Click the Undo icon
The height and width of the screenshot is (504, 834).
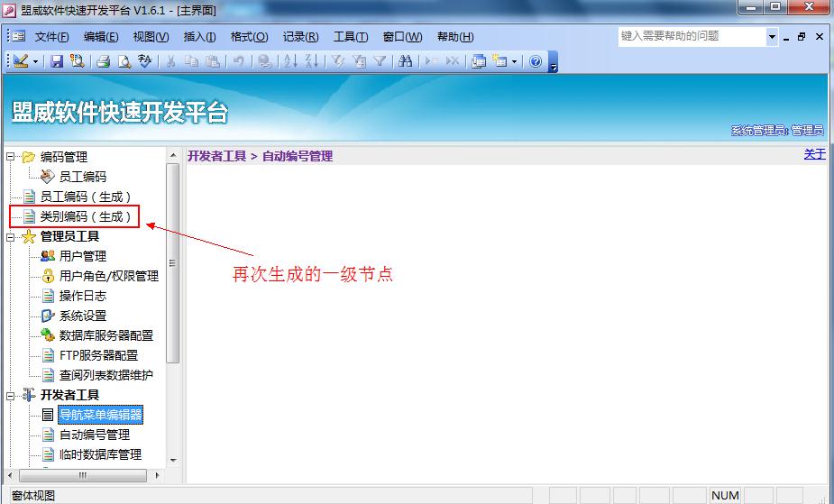[238, 61]
